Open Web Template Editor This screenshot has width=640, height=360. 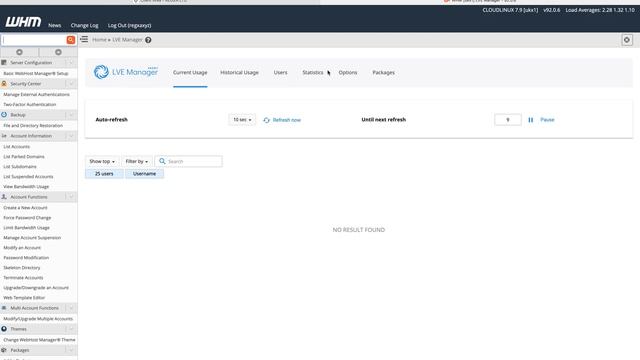pyautogui.click(x=24, y=298)
